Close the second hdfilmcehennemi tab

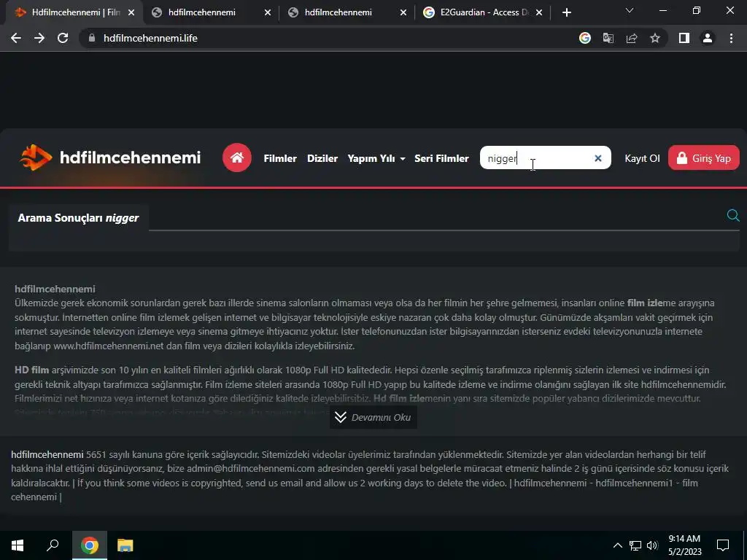[267, 13]
